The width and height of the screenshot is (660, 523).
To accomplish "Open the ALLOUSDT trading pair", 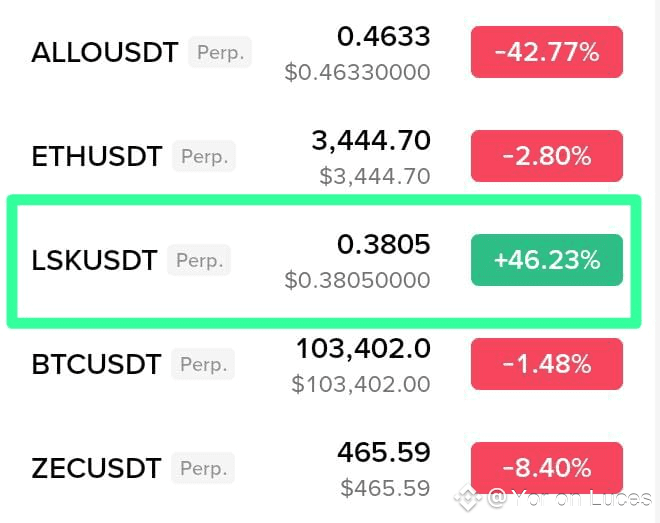I will [x=104, y=52].
